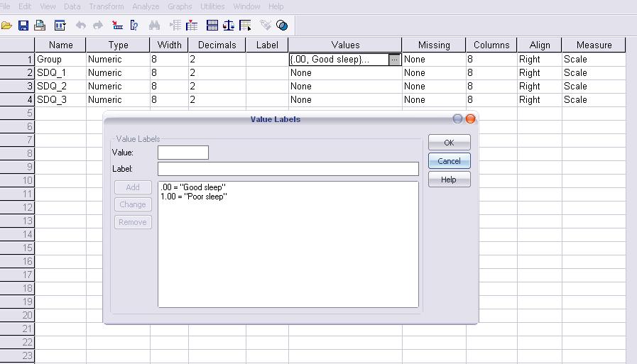Viewport: 637px width, 364px height.
Task: Select the 1.00 = "Poor sleep" list entry
Action: [x=194, y=197]
